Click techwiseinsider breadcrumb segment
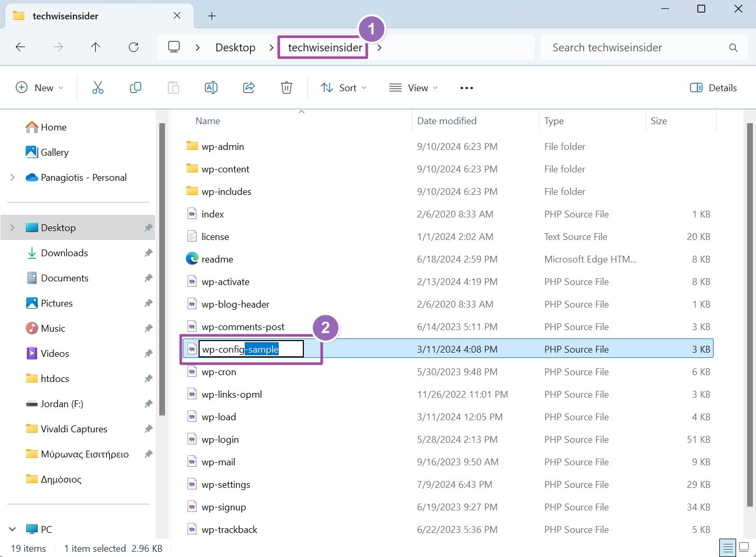Image resolution: width=756 pixels, height=557 pixels. tap(325, 48)
